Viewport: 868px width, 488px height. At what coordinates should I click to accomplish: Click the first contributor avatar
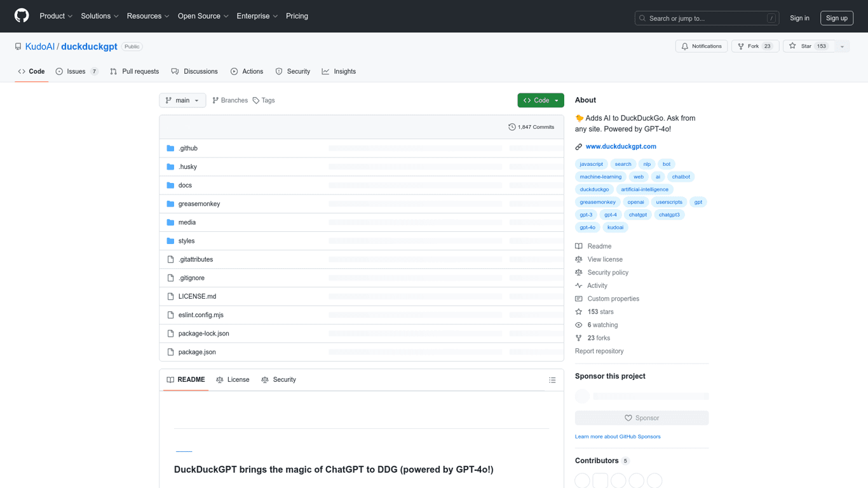coord(582,481)
